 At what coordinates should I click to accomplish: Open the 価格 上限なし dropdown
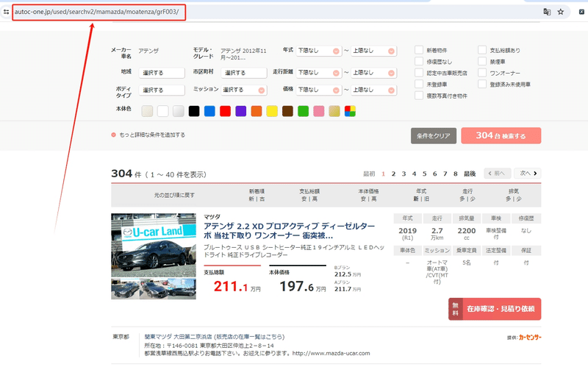[x=373, y=90]
